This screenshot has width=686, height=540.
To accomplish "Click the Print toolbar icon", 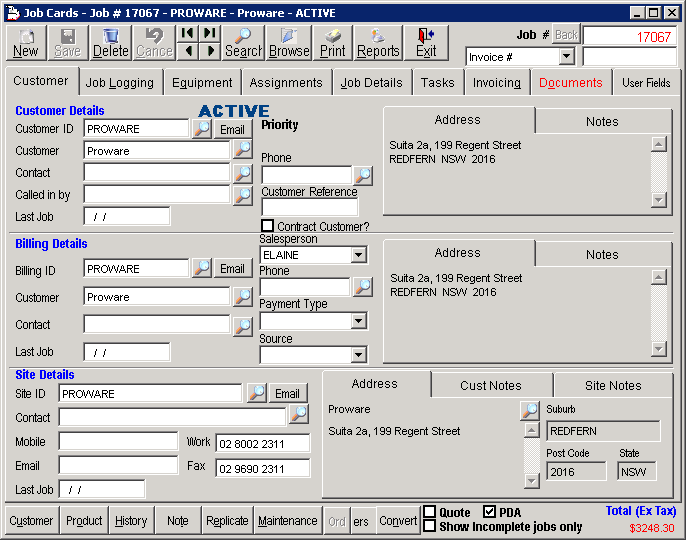I will point(332,42).
